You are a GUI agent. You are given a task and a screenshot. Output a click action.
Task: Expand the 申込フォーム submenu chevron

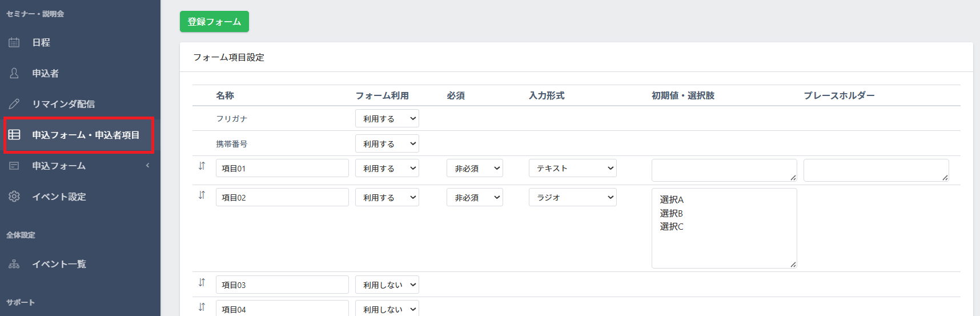pos(147,166)
